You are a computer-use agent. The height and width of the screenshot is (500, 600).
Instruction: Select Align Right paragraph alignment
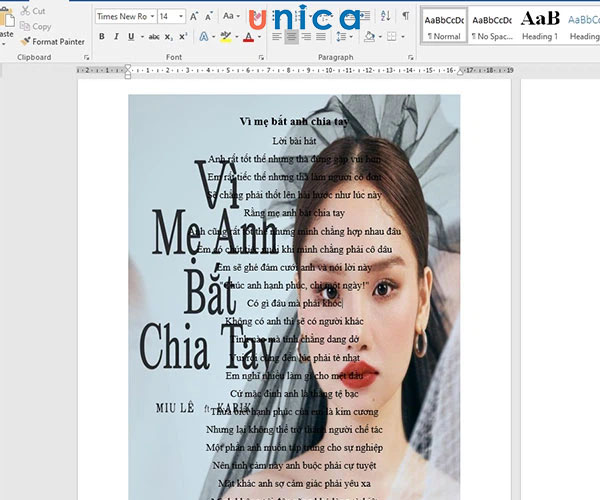click(x=306, y=37)
